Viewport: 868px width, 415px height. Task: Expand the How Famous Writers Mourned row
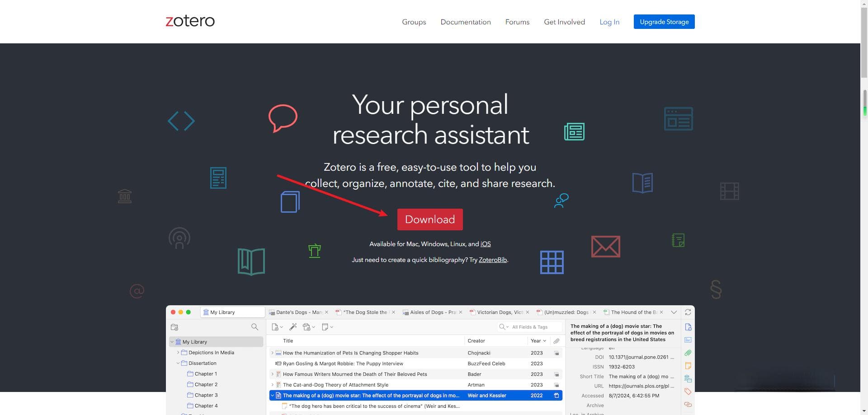[272, 374]
